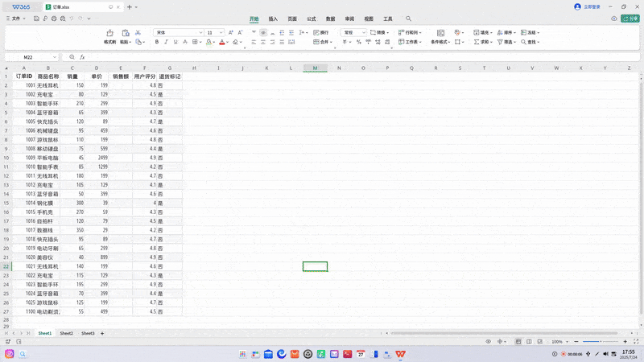Image resolution: width=644 pixels, height=362 pixels.
Task: Expand the font size dropdown showing 11
Action: coord(214,33)
